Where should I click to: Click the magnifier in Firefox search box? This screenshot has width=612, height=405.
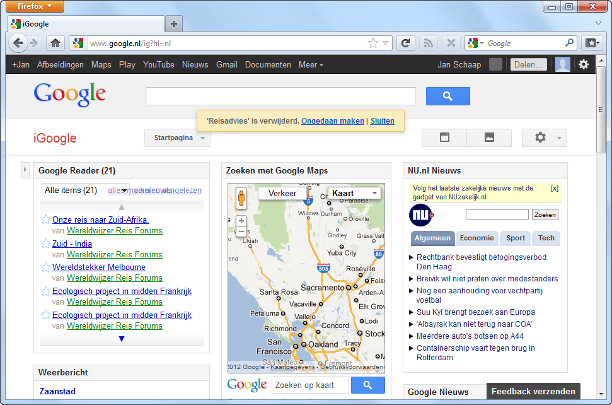pos(569,43)
